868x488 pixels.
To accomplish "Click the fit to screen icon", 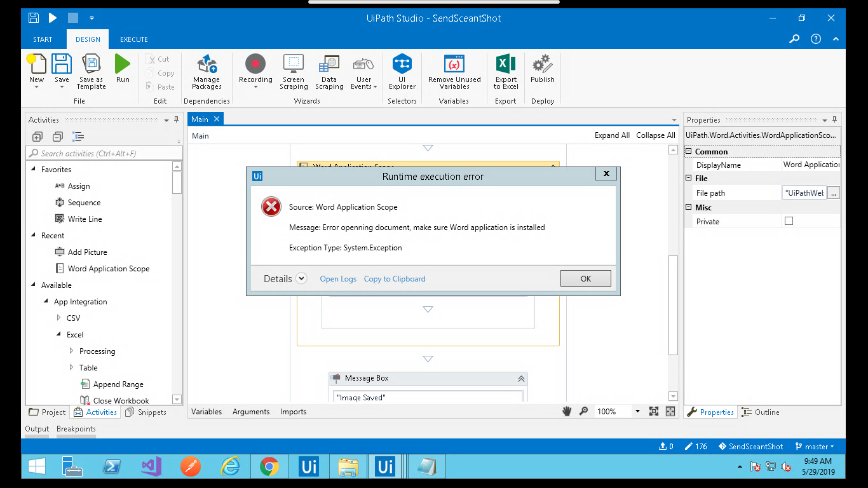I will 654,412.
